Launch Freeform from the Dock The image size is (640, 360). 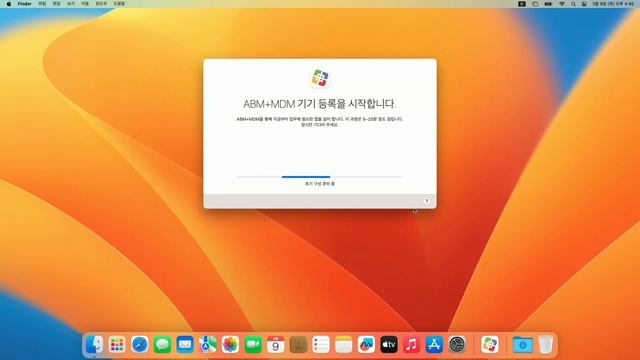pos(366,345)
